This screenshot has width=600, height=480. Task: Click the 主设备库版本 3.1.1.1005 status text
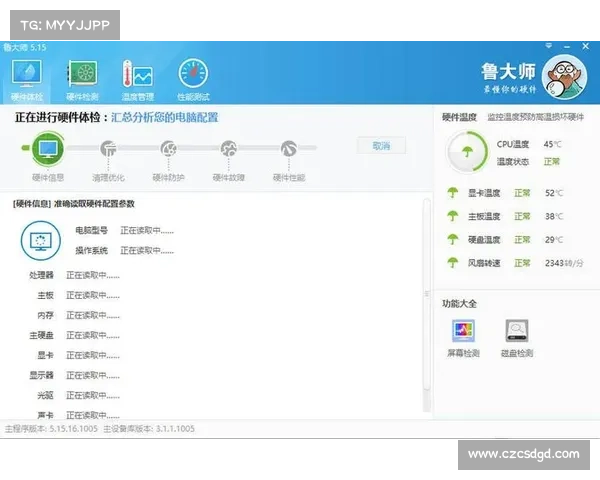(149, 429)
